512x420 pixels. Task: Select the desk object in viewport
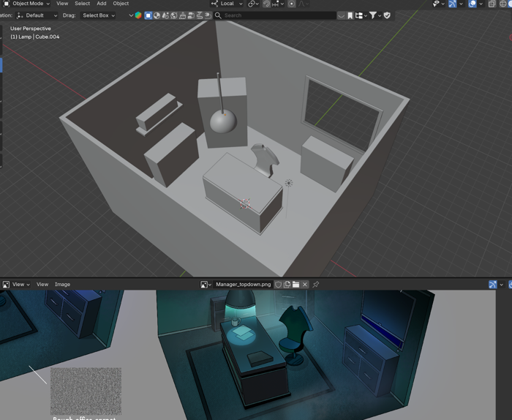point(241,192)
